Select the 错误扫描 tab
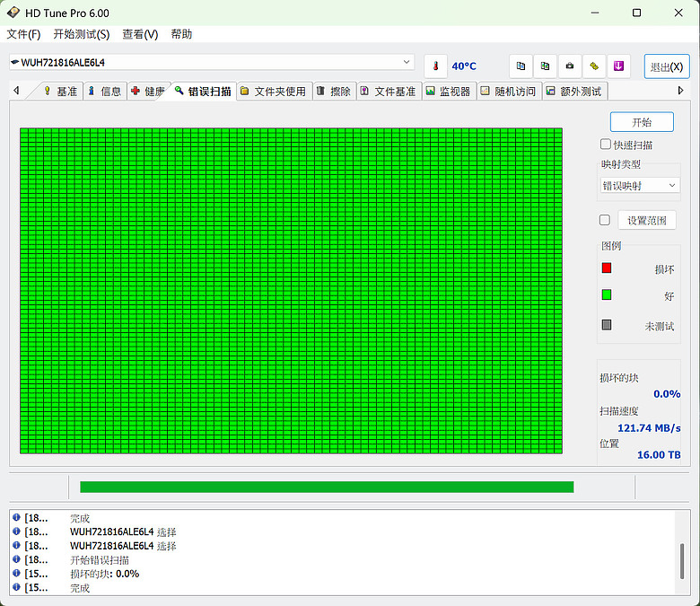The image size is (700, 606). [x=204, y=92]
